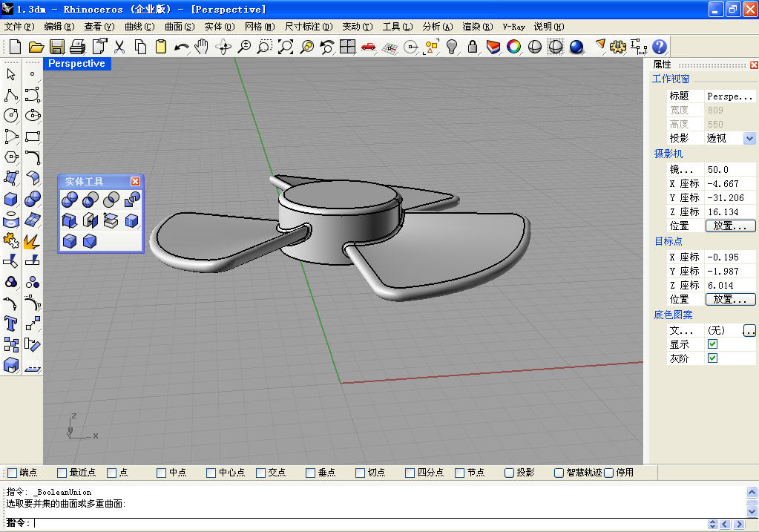Screen dimensions: 759x532
Task: Toggle the 交点 snap checkbox
Action: pyautogui.click(x=260, y=473)
